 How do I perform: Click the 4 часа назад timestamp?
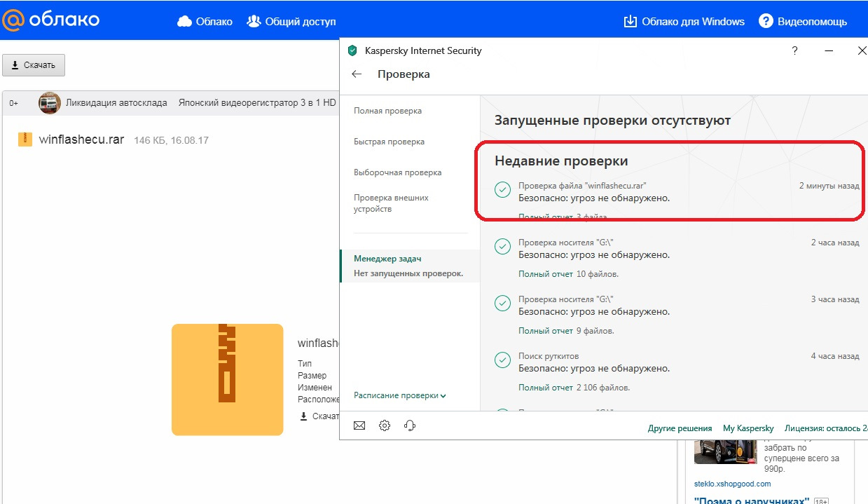click(835, 356)
